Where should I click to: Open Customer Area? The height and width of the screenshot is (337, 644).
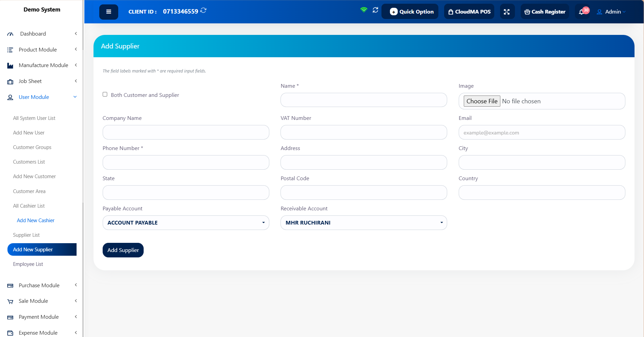point(29,191)
